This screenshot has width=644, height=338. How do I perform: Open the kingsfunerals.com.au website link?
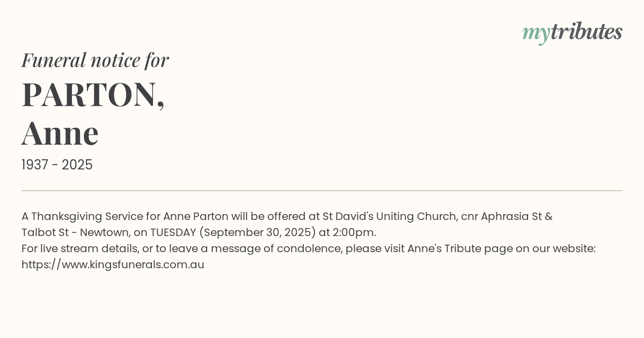tap(113, 264)
